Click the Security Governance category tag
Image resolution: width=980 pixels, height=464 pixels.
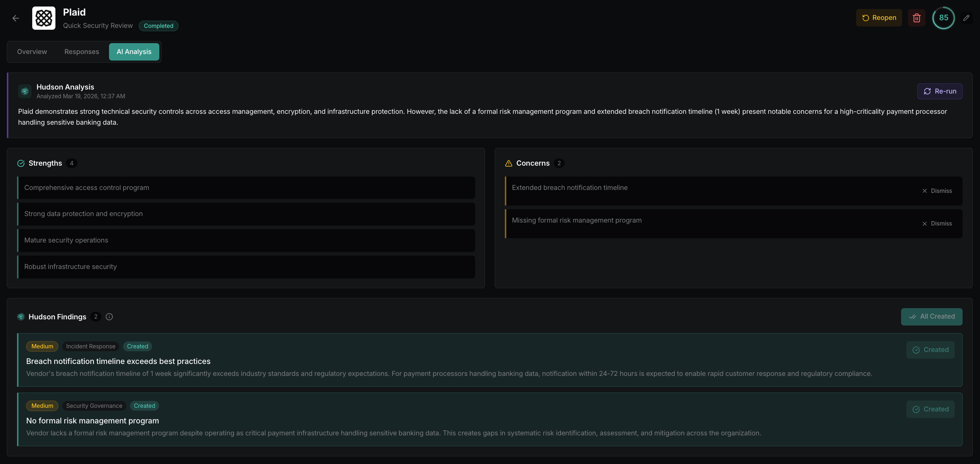94,406
